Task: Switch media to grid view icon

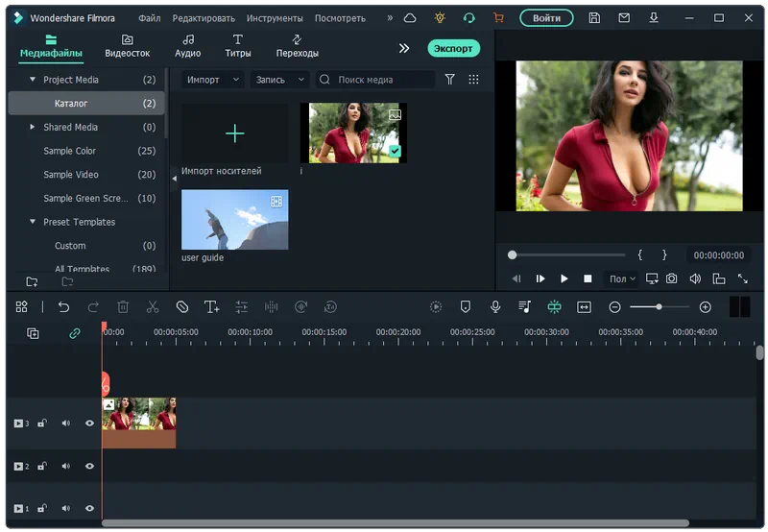Action: click(x=473, y=80)
